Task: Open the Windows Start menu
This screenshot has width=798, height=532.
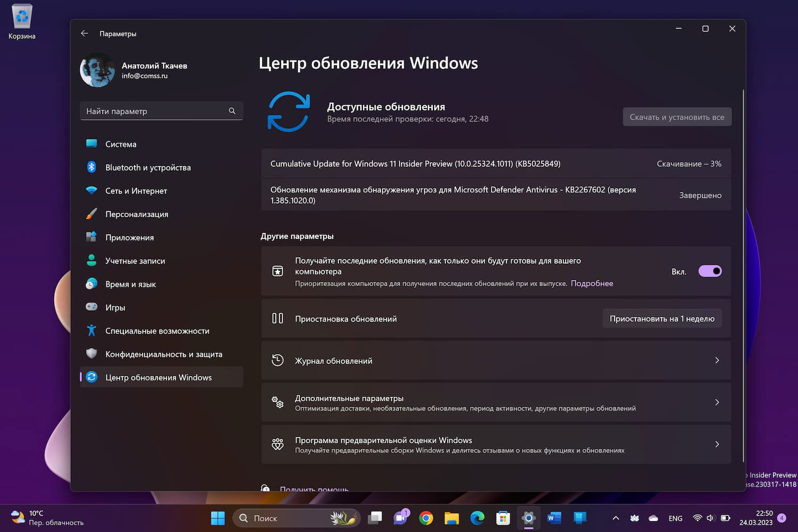Action: (x=218, y=518)
